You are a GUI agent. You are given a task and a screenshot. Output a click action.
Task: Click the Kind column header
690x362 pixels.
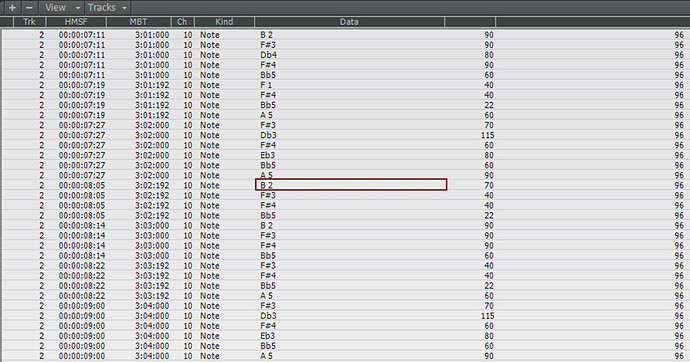click(x=224, y=22)
